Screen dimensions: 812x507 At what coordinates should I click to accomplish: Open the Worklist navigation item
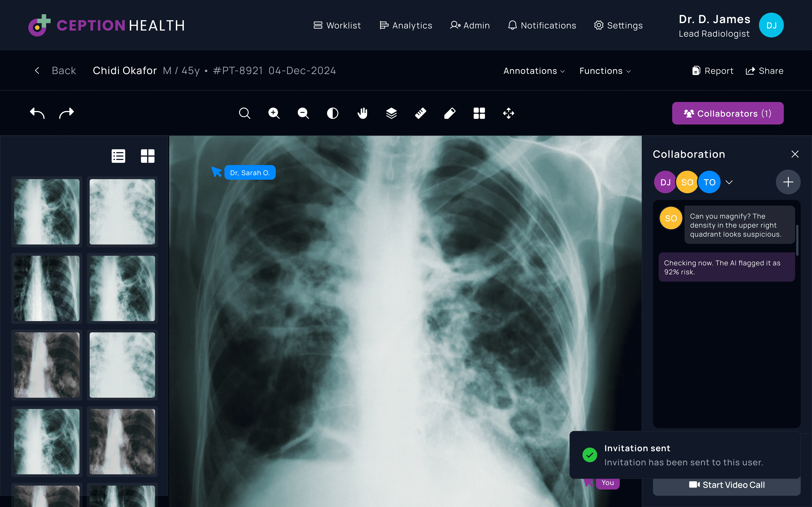[337, 25]
